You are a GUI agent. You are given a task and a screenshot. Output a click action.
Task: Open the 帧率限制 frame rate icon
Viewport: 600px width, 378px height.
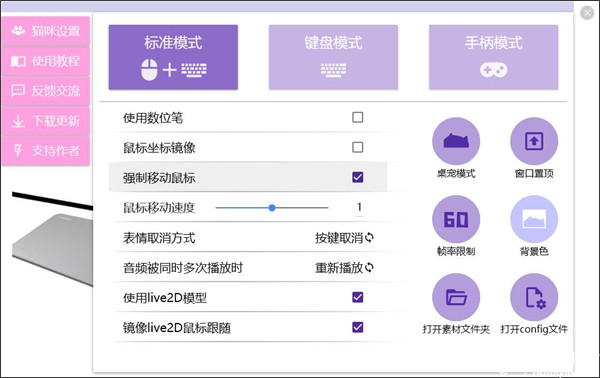tap(456, 219)
